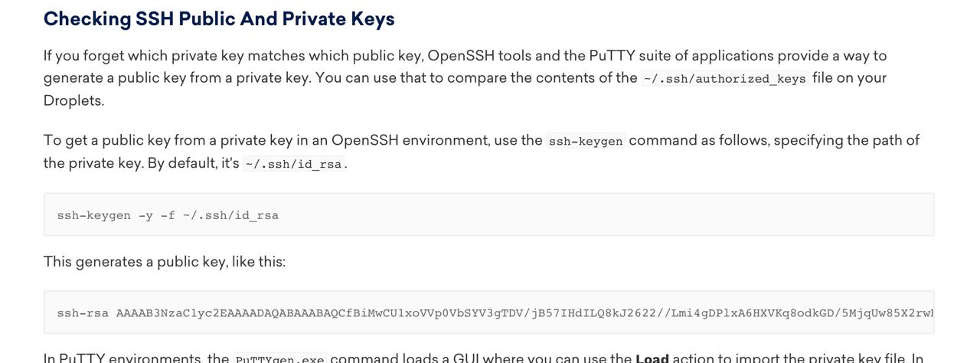Click the ssh-keygen inline code in the paragraph
The width and height of the screenshot is (980, 363).
pos(586,141)
